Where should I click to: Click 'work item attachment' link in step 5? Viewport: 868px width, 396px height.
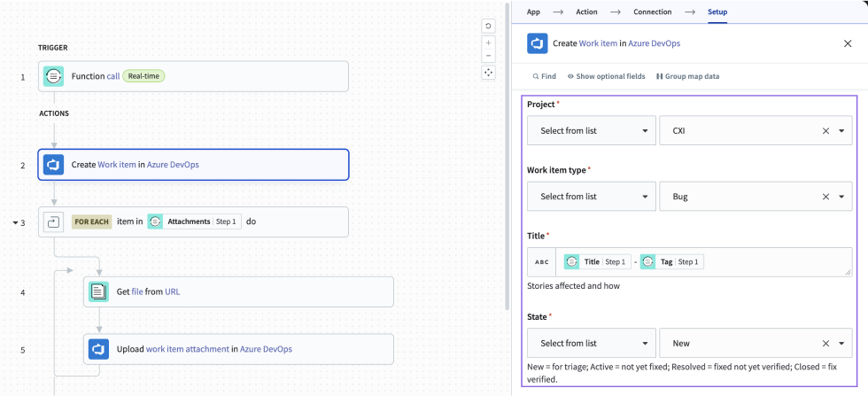coord(187,349)
